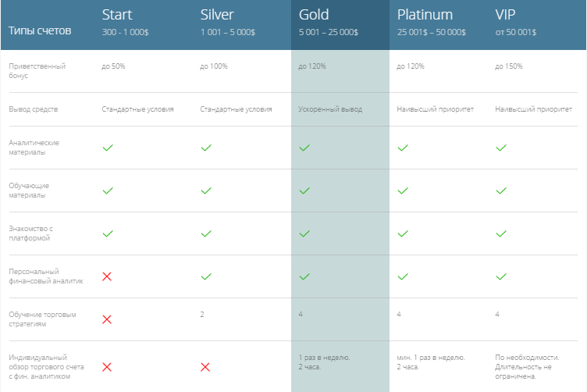Click the green checkmark for Start analytical materials
This screenshot has width=587, height=392.
pyautogui.click(x=108, y=148)
